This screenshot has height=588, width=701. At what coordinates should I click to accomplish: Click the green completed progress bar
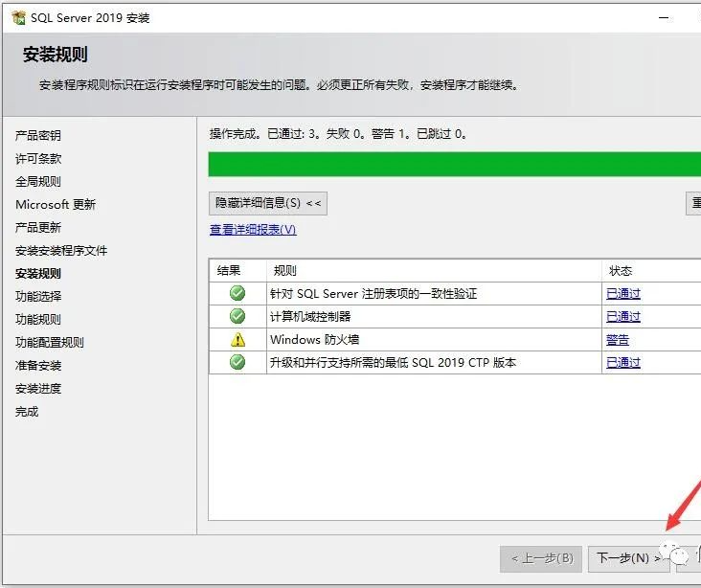(x=454, y=164)
